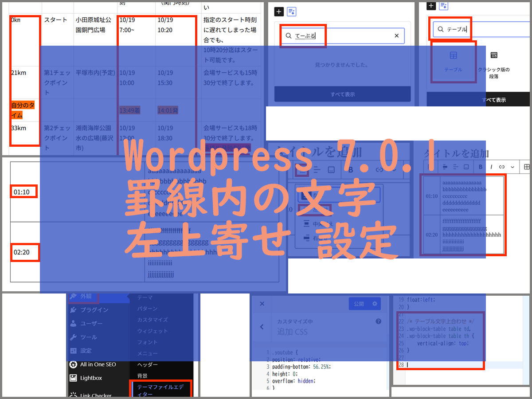532x399 pixels.
Task: Click the search field containing テーブル
Action: [481, 29]
